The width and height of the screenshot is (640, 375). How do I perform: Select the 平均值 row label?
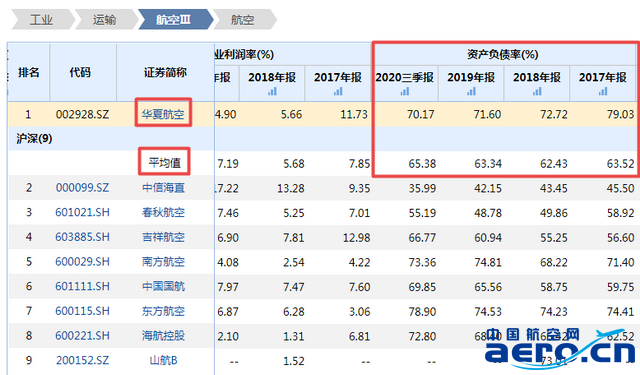tap(164, 163)
